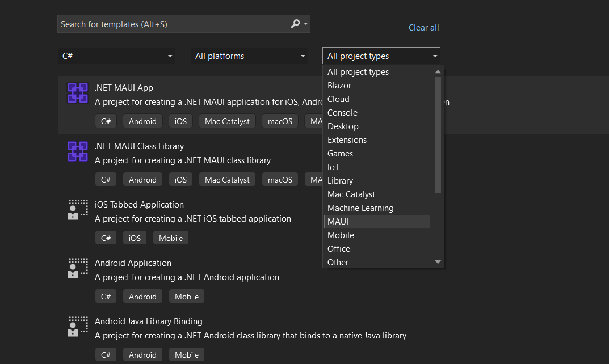The width and height of the screenshot is (609, 364).
Task: Click the C# tag under Android Java Library Binding
Action: pos(106,355)
